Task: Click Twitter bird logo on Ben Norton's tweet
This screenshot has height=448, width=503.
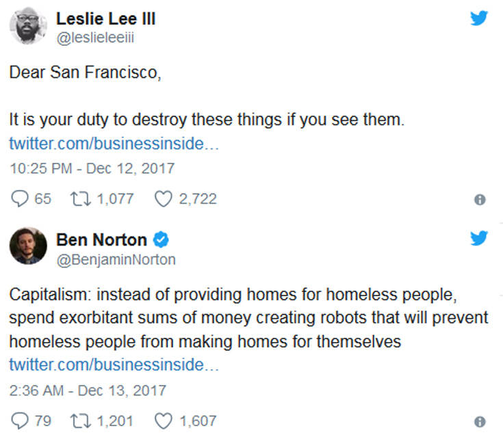Action: click(479, 239)
